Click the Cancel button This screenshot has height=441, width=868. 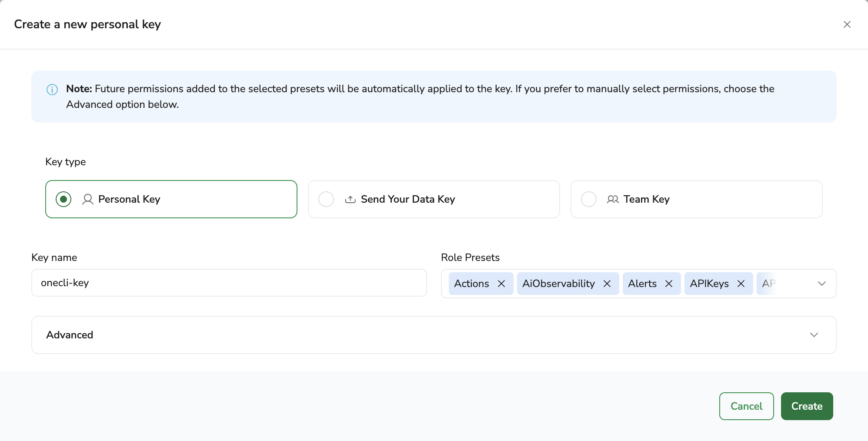746,406
